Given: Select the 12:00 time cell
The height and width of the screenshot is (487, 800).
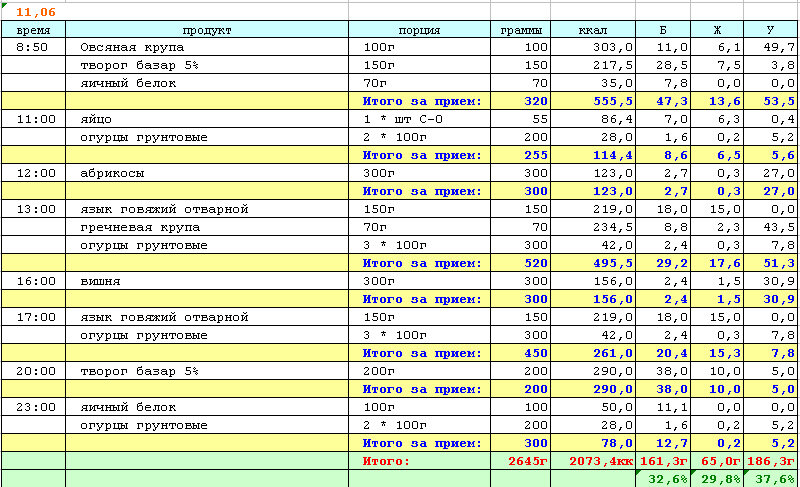Looking at the screenshot, I should (x=34, y=173).
